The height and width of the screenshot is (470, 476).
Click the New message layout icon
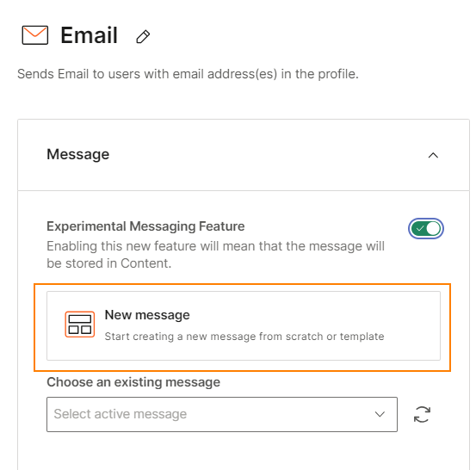tap(80, 325)
